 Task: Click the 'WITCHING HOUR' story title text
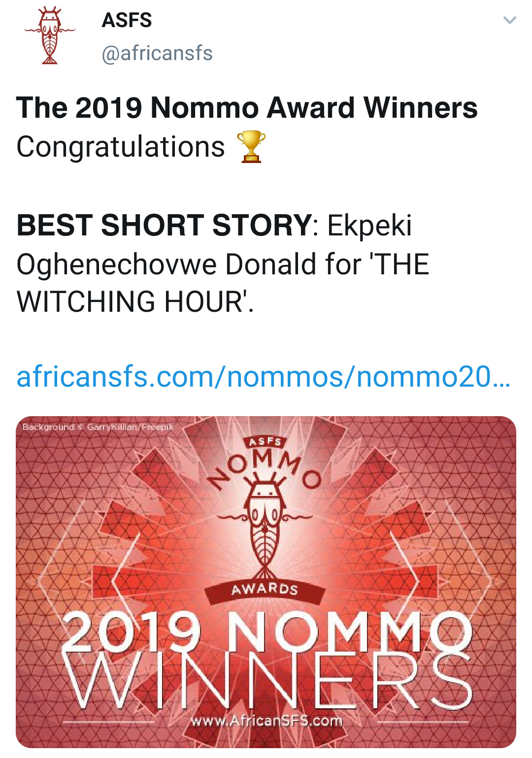[x=131, y=301]
